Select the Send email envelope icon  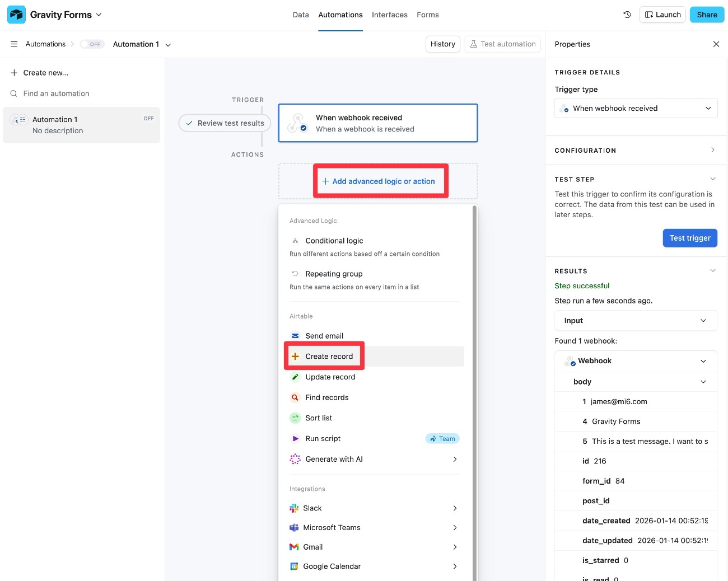295,335
